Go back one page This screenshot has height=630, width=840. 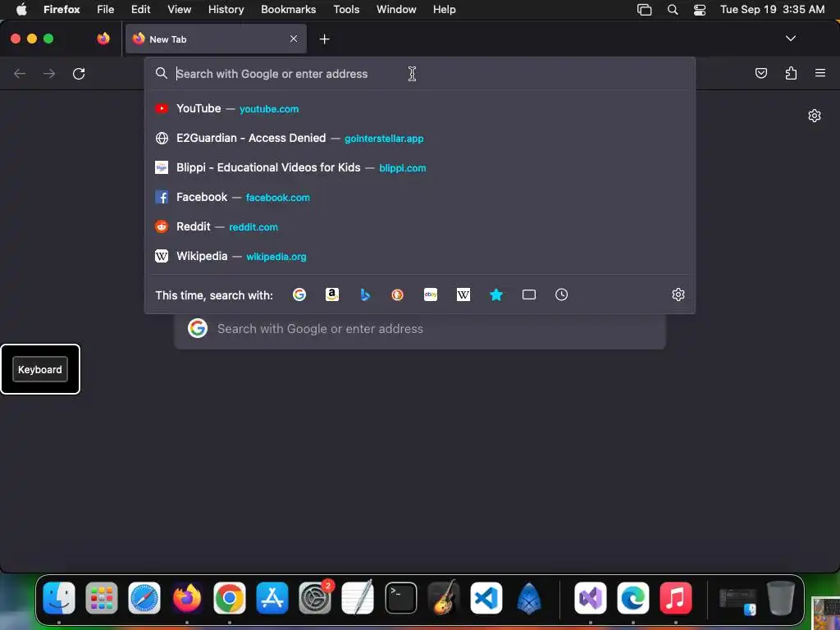(20, 73)
